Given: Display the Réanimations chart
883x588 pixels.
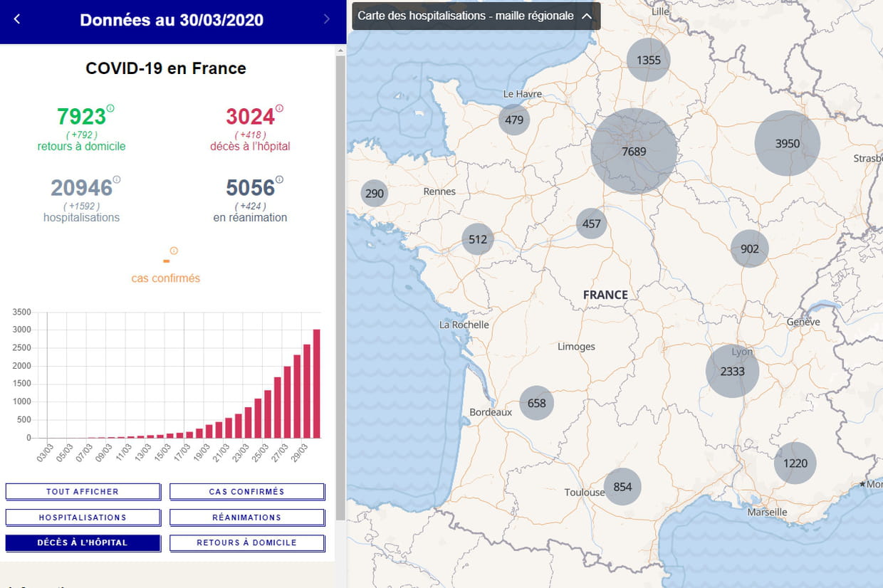Looking at the screenshot, I should pyautogui.click(x=246, y=518).
